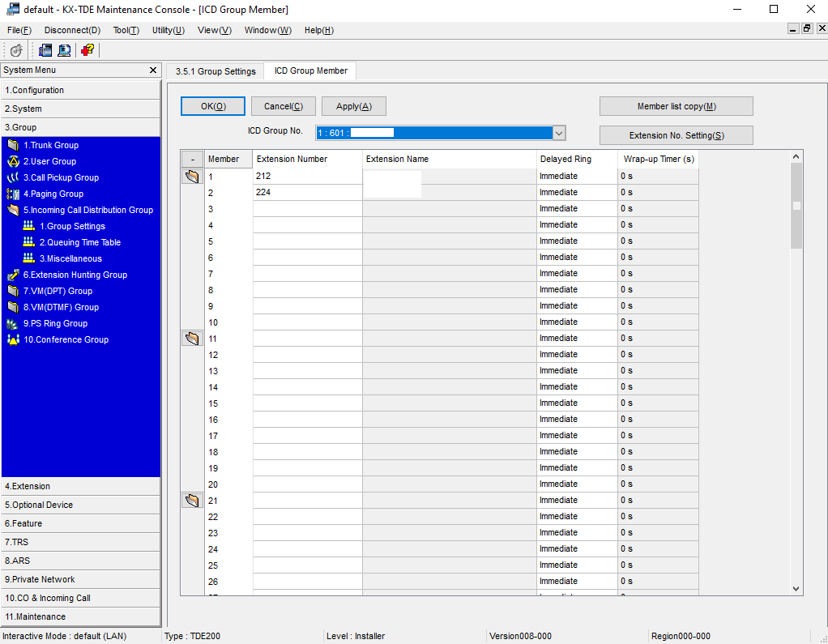Click the folder icon beside member 1
This screenshot has height=644, width=828.
[192, 177]
